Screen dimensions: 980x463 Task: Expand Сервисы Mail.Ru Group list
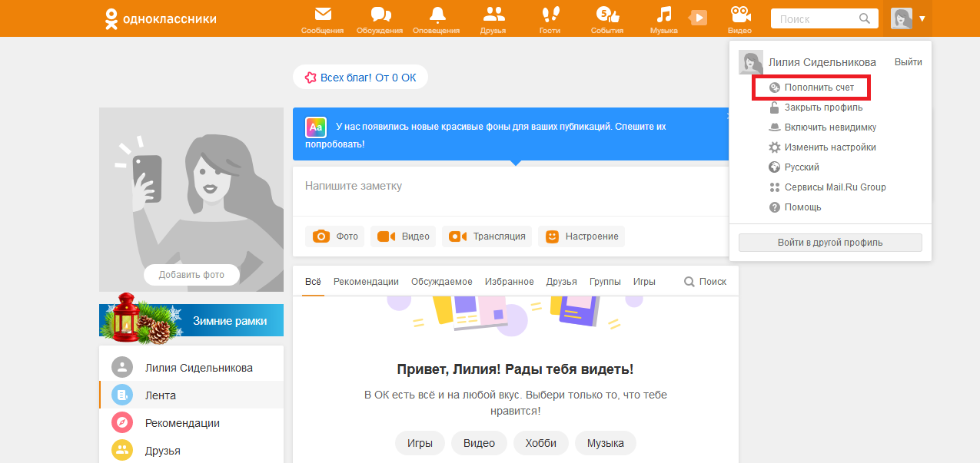pos(835,187)
